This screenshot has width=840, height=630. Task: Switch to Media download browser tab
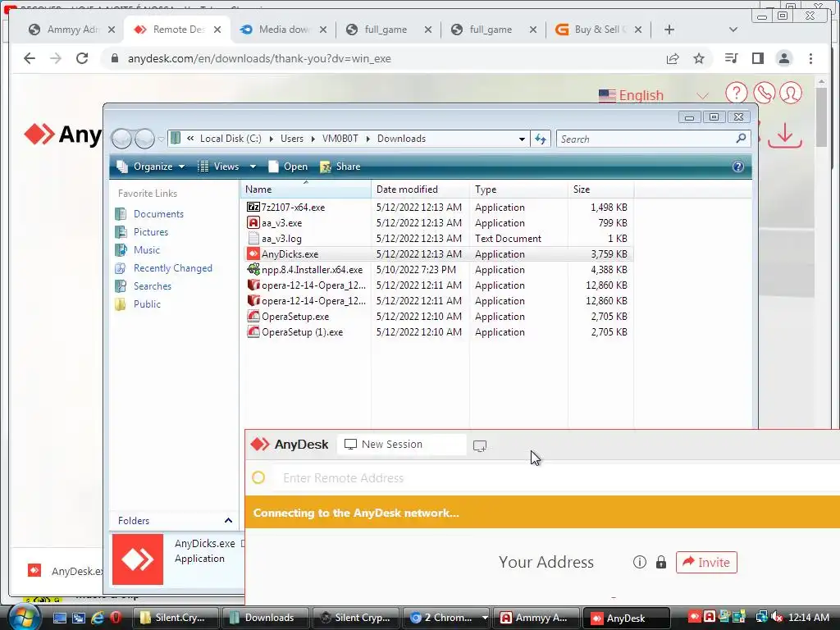point(283,30)
